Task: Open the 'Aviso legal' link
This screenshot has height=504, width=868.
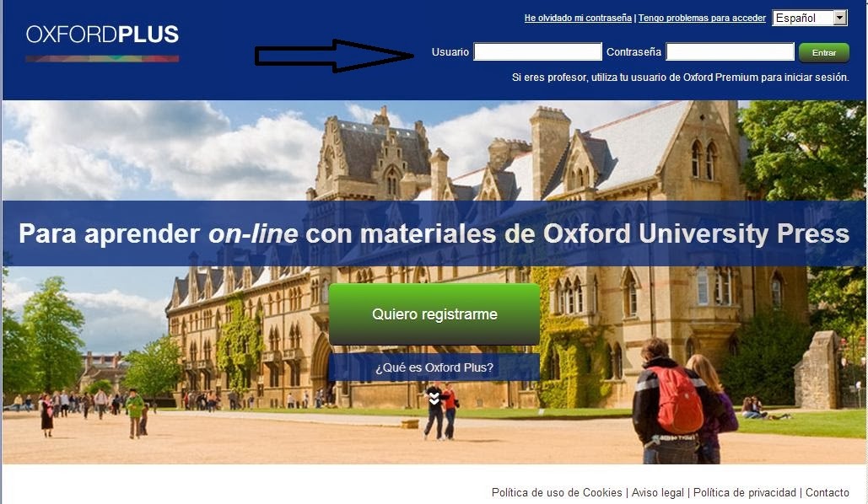Action: [x=658, y=492]
